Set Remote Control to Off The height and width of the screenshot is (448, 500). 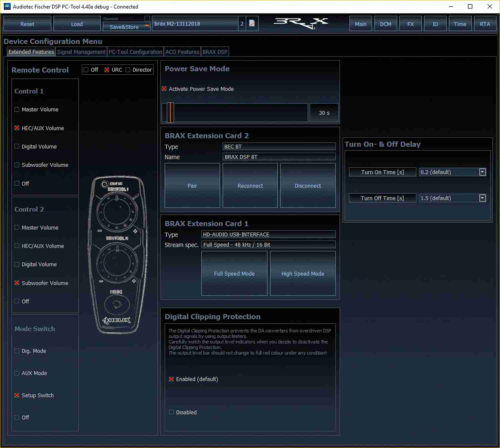click(x=86, y=70)
